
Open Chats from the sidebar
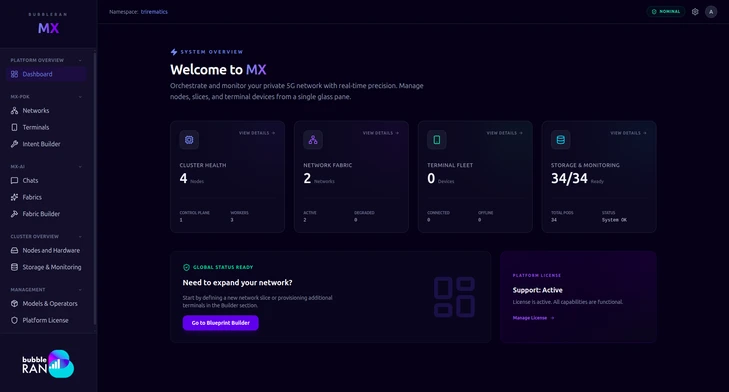46,180
